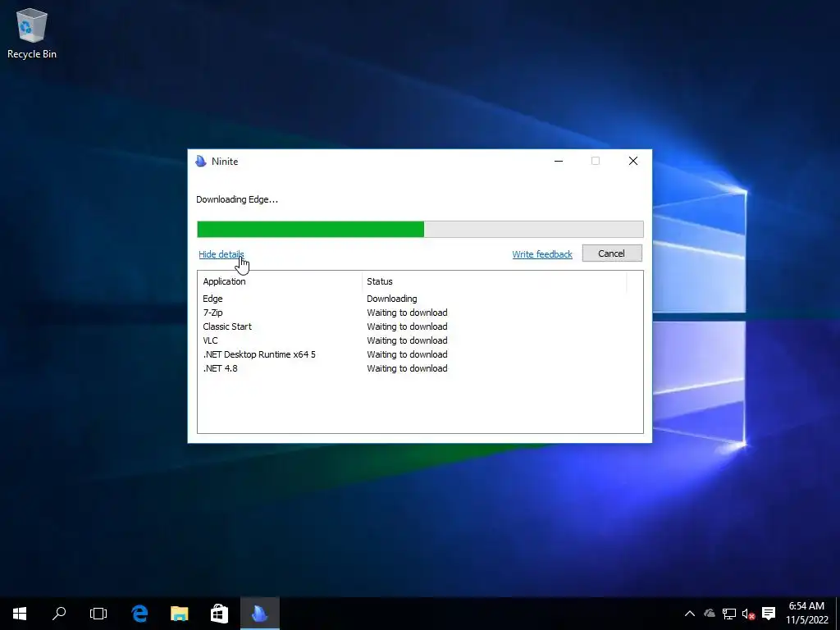The height and width of the screenshot is (630, 840).
Task: Open the Action Center notifications icon
Action: [x=769, y=614]
